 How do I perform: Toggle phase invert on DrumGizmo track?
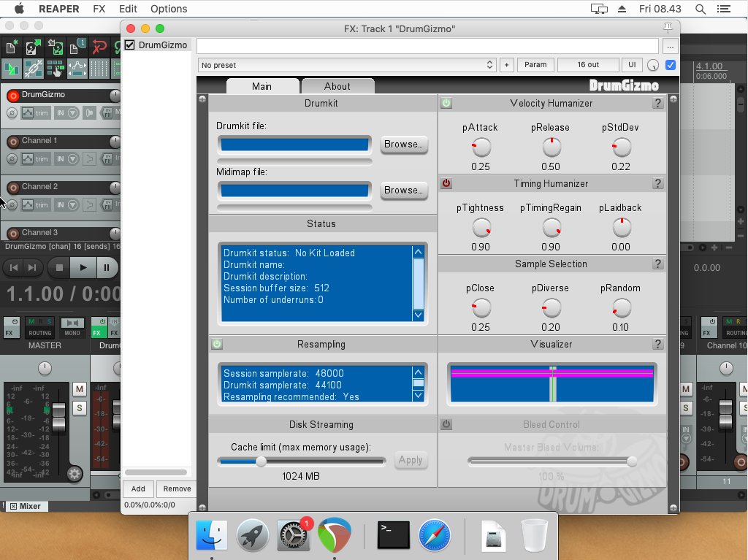(12, 113)
